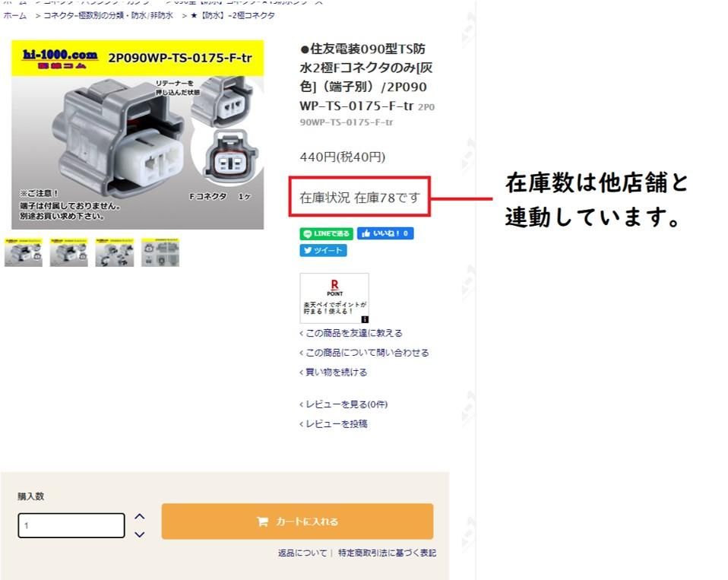Select the fourth product thumbnail
The width and height of the screenshot is (728, 580).
(x=160, y=252)
